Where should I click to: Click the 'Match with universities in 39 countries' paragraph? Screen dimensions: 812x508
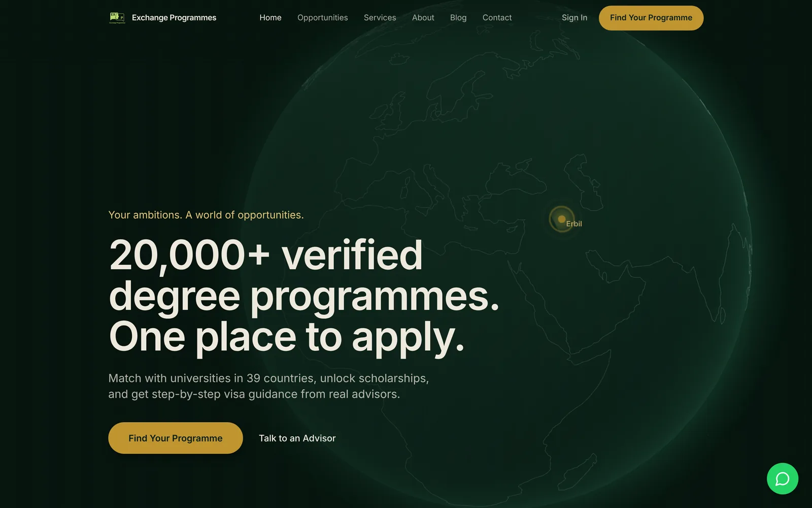point(268,386)
